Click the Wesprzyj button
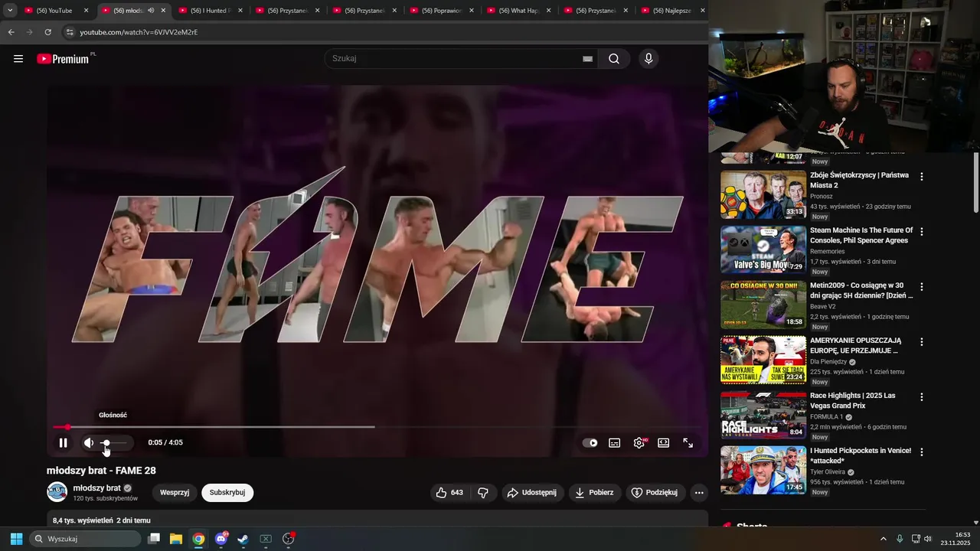 coord(175,492)
